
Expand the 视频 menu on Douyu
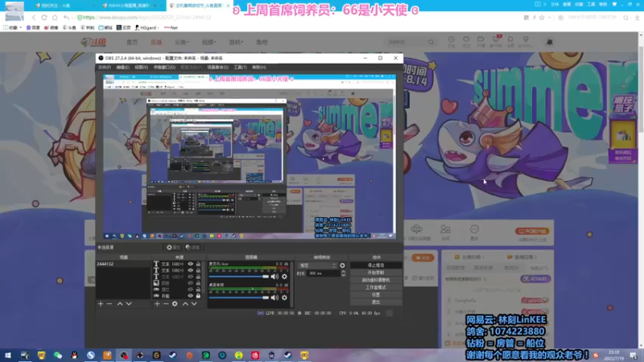208,43
